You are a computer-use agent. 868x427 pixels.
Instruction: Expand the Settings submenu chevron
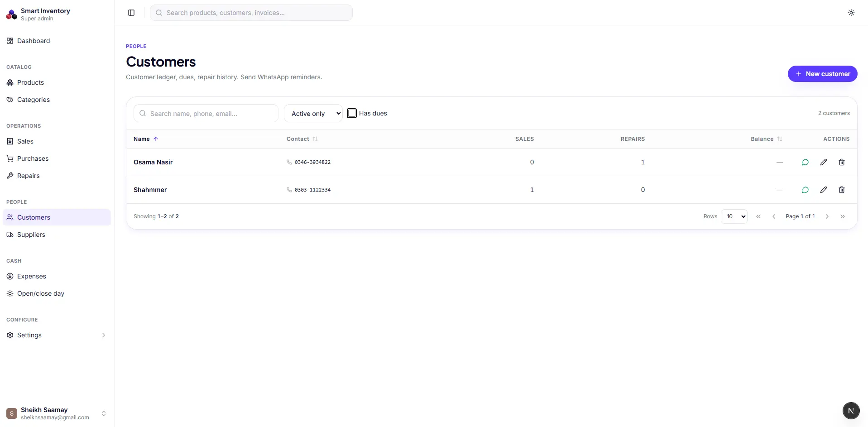(104, 335)
